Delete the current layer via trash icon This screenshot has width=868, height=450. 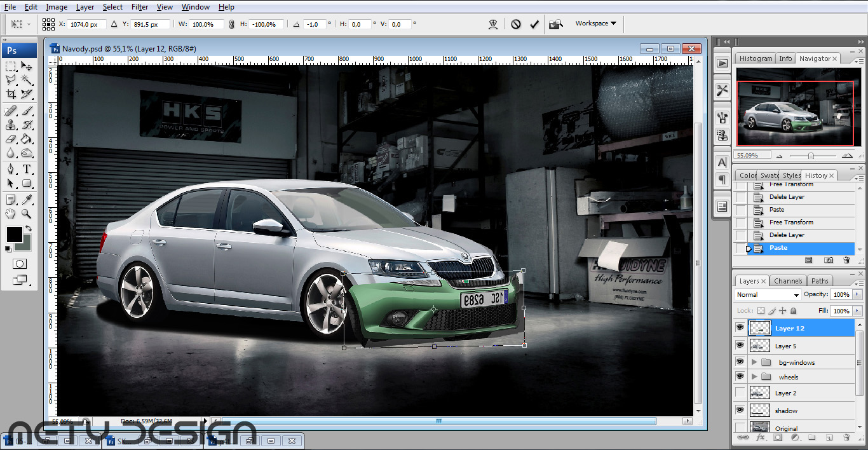point(846,437)
